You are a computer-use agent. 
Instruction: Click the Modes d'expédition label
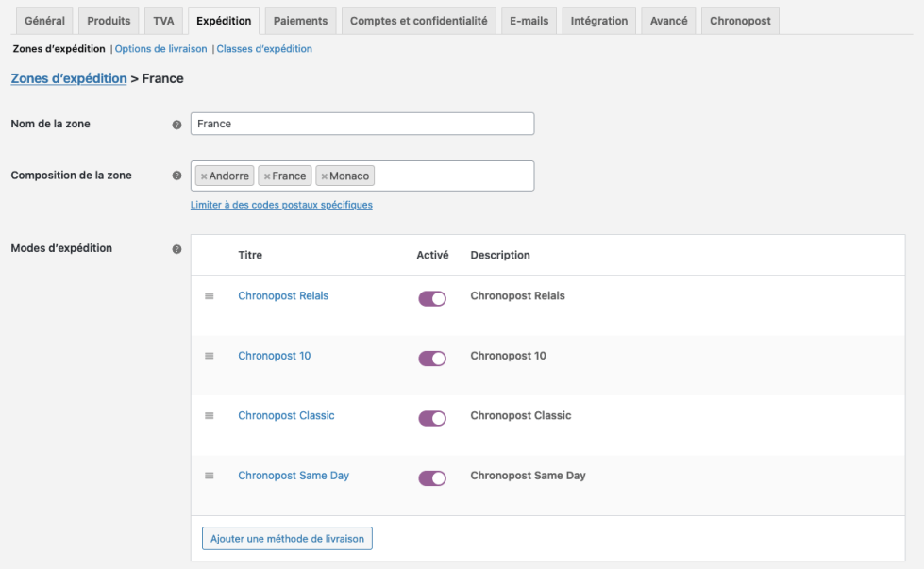click(x=61, y=248)
